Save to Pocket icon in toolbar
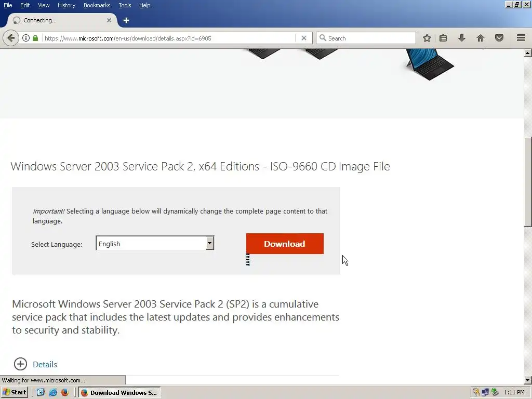 click(499, 38)
